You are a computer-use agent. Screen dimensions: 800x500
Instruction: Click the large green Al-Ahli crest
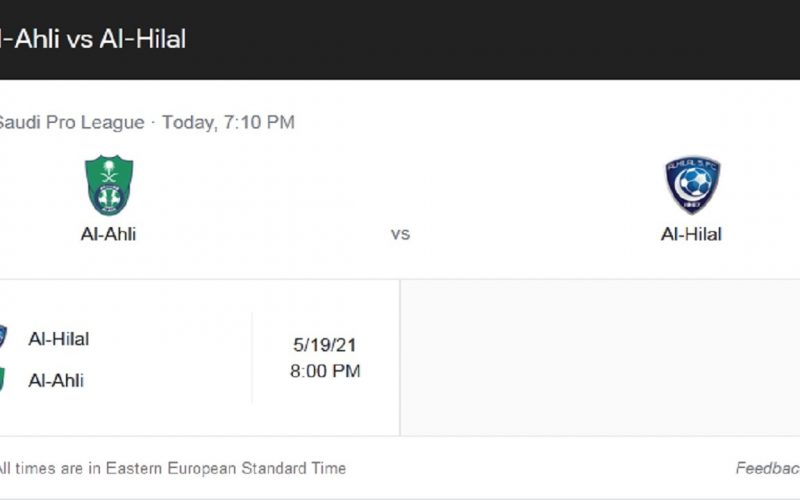[x=109, y=185]
